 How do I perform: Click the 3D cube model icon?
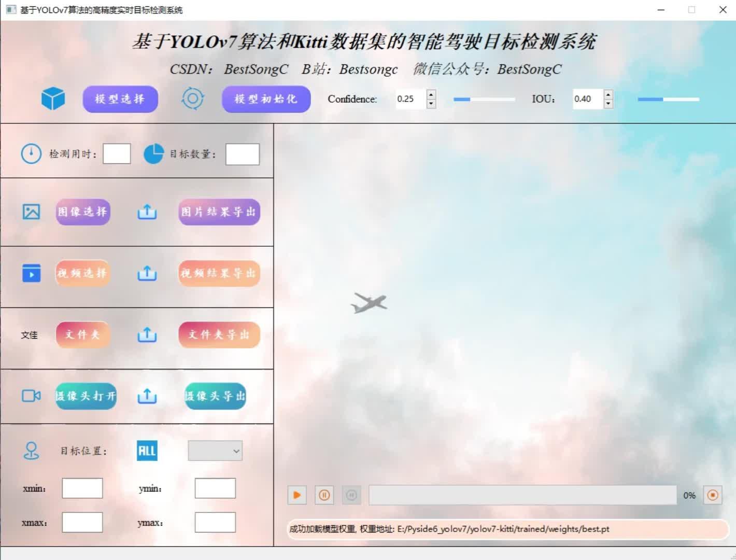click(52, 99)
